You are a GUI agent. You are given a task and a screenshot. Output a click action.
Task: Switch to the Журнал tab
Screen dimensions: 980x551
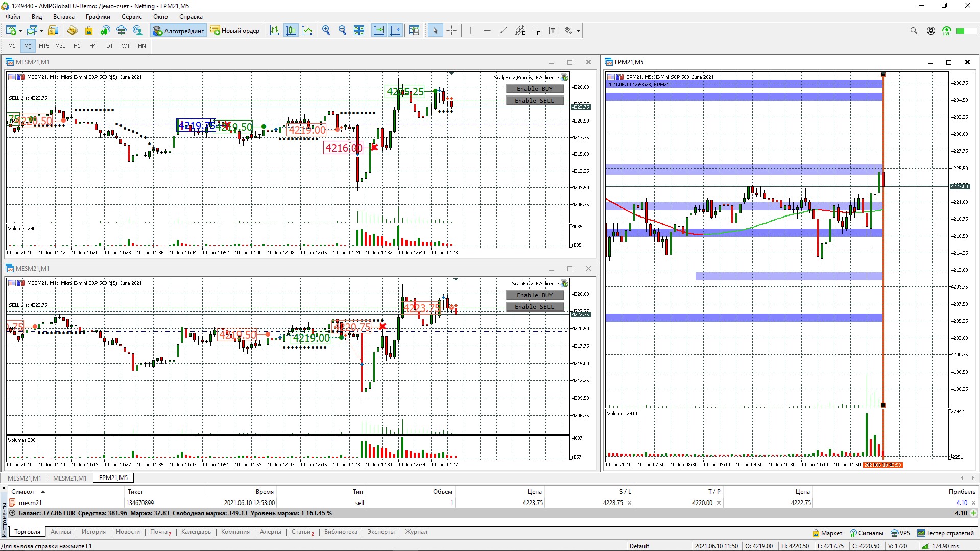(416, 532)
